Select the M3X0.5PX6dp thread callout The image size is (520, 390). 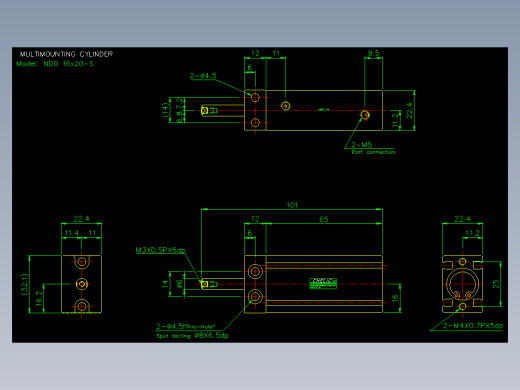pyautogui.click(x=160, y=250)
